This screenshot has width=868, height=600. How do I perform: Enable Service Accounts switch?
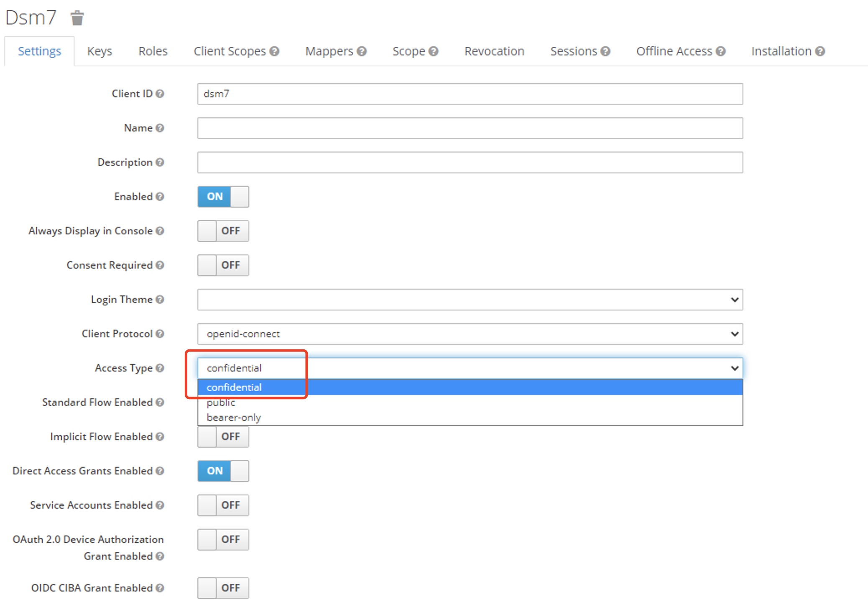pyautogui.click(x=223, y=505)
